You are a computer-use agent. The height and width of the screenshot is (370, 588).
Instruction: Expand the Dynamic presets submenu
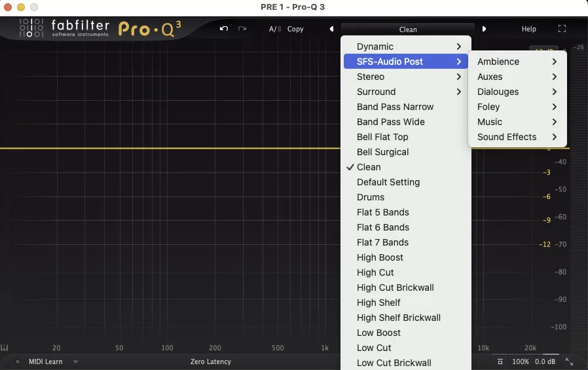coord(406,46)
